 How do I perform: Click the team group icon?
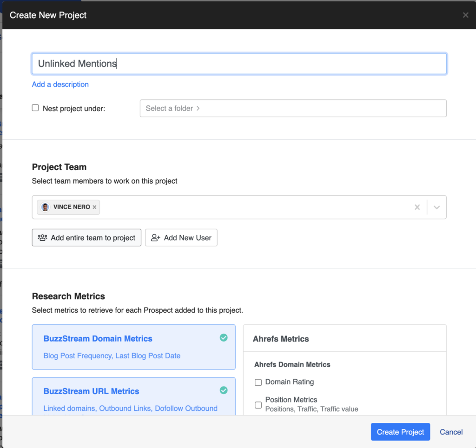pos(42,237)
